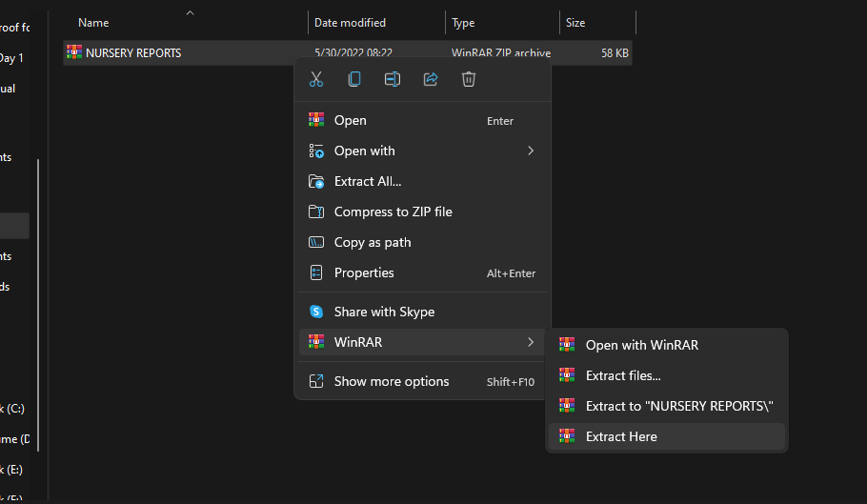Expand the Open with submenu arrow
This screenshot has width=867, height=504.
(x=531, y=151)
